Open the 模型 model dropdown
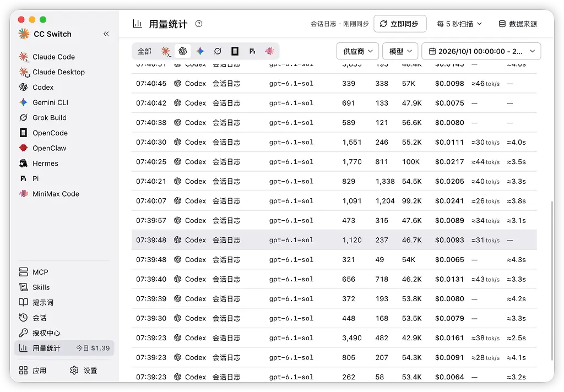 [x=400, y=51]
